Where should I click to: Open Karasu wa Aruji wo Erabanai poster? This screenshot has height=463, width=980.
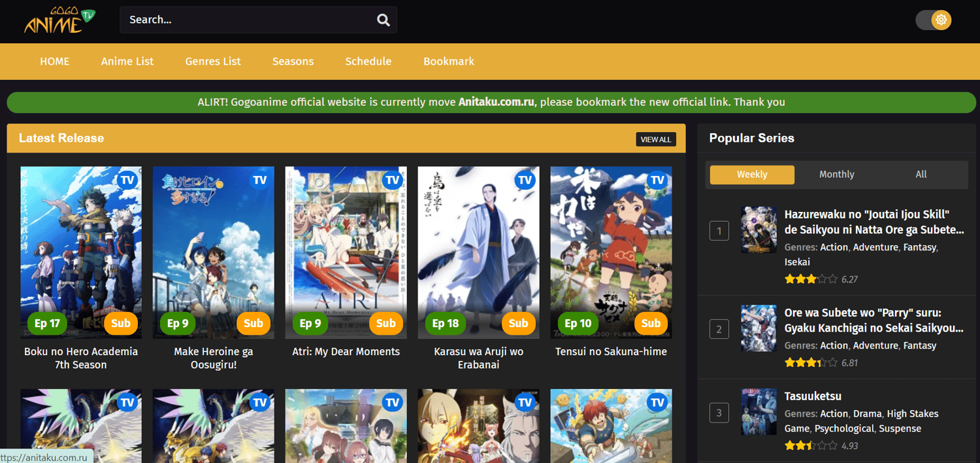click(478, 252)
